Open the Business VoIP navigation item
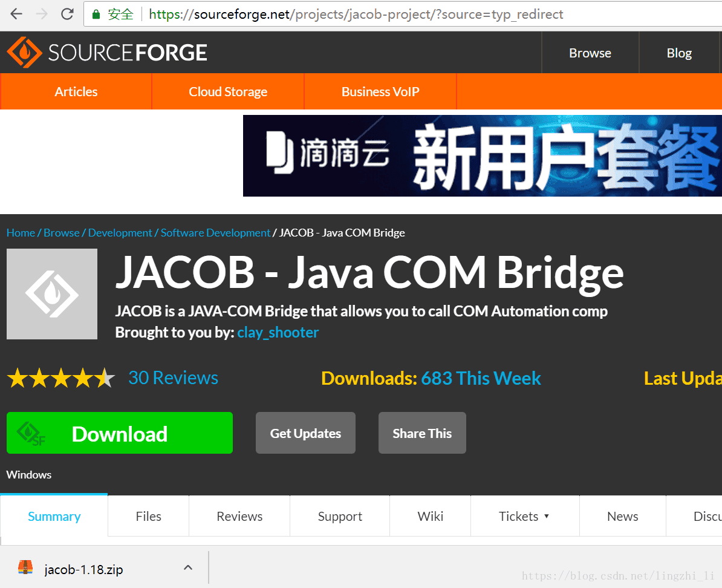This screenshot has width=722, height=588. point(380,92)
